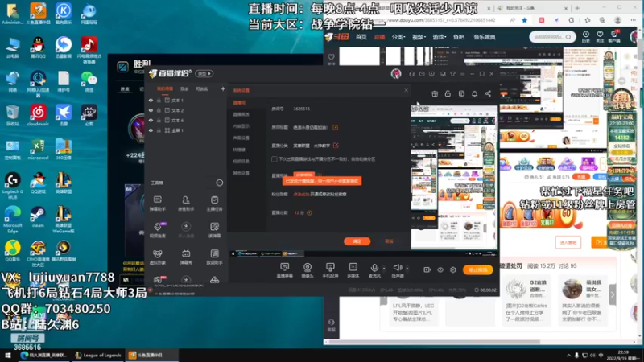
Task: Open the 弹幕秀 tool
Action: (x=186, y=257)
